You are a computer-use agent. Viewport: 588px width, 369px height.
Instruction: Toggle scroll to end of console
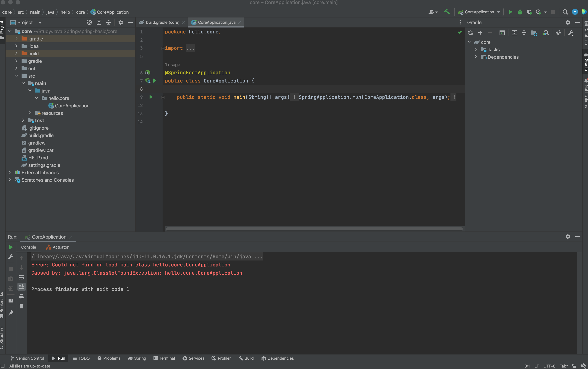pyautogui.click(x=22, y=287)
